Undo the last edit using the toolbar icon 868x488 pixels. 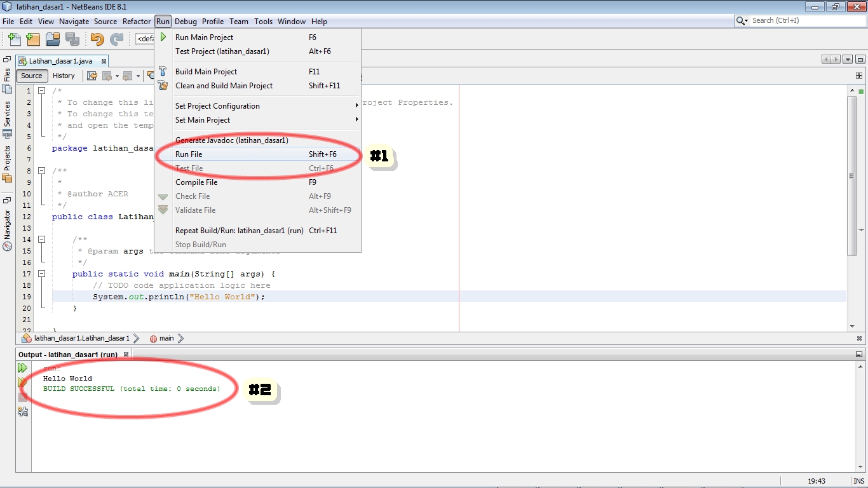[x=96, y=39]
